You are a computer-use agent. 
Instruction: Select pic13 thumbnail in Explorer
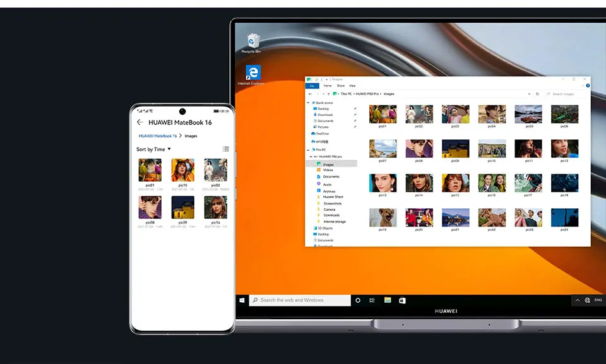point(383,183)
